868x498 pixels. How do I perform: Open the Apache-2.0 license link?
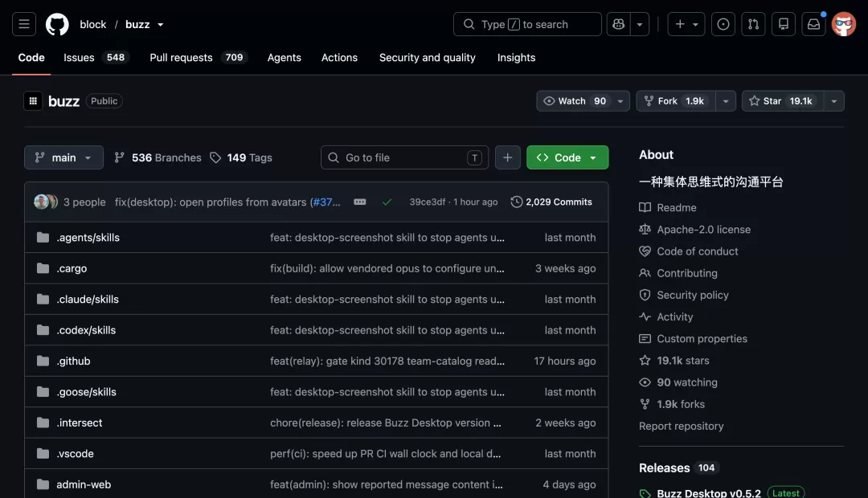click(x=694, y=230)
